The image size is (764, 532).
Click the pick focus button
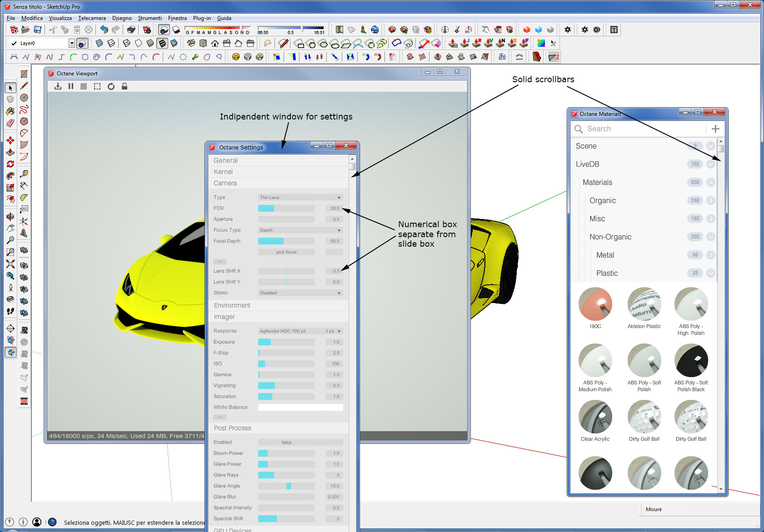[x=286, y=252]
